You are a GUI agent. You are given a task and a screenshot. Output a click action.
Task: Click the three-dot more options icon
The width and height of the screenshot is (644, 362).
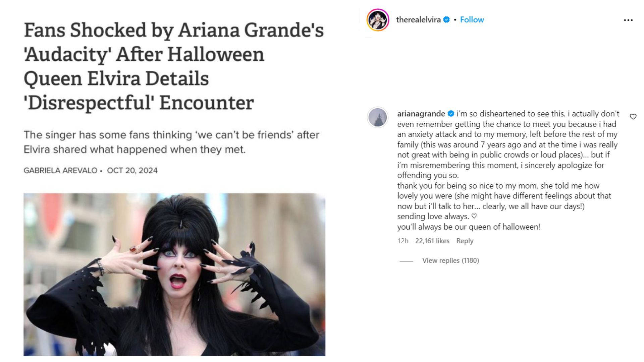click(628, 20)
